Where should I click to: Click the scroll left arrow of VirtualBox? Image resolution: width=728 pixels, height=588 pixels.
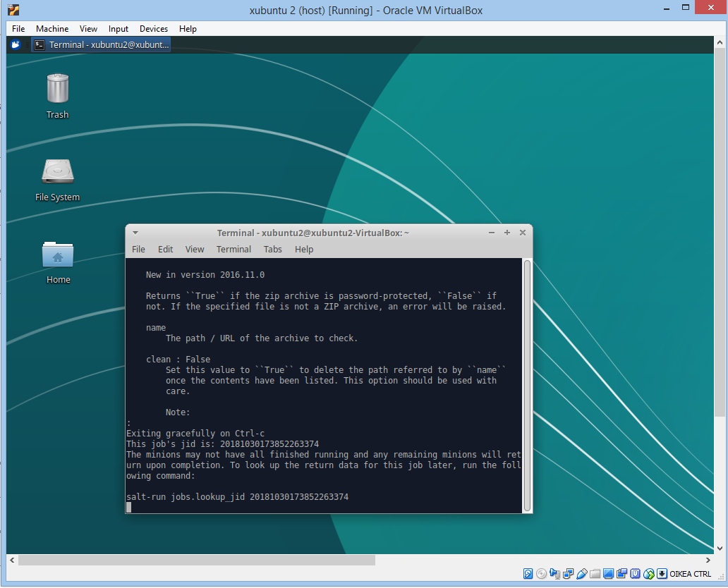12,561
